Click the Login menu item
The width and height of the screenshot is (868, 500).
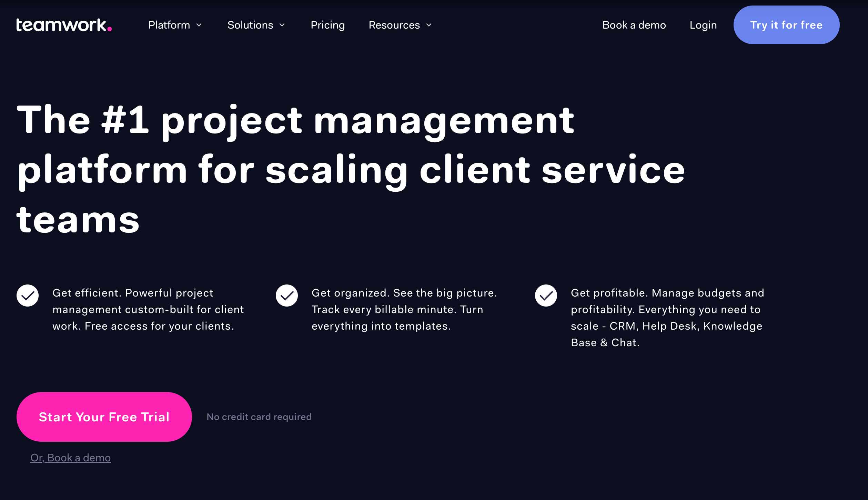tap(703, 24)
